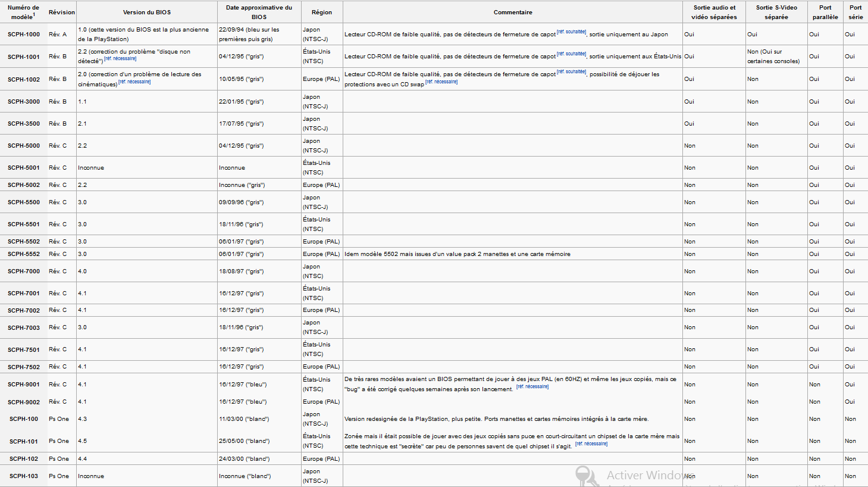Select model number SCPH-7002
Viewport: 868px width, 487px height.
[24, 311]
